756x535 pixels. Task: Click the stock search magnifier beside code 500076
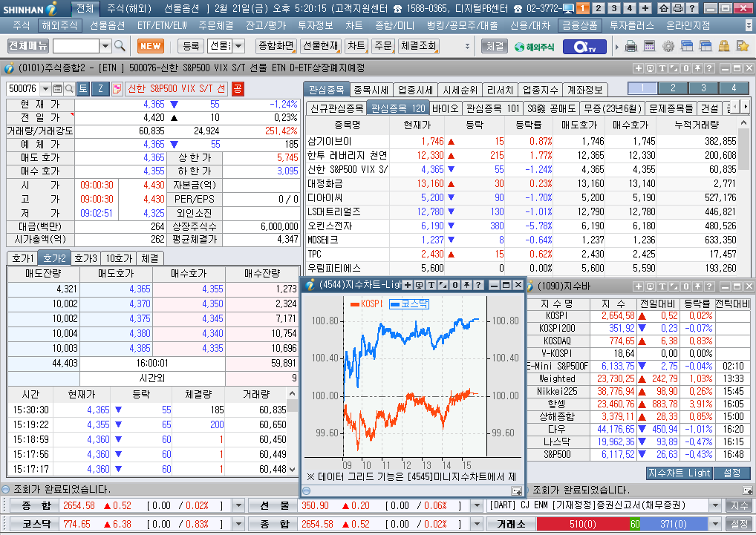(x=69, y=88)
